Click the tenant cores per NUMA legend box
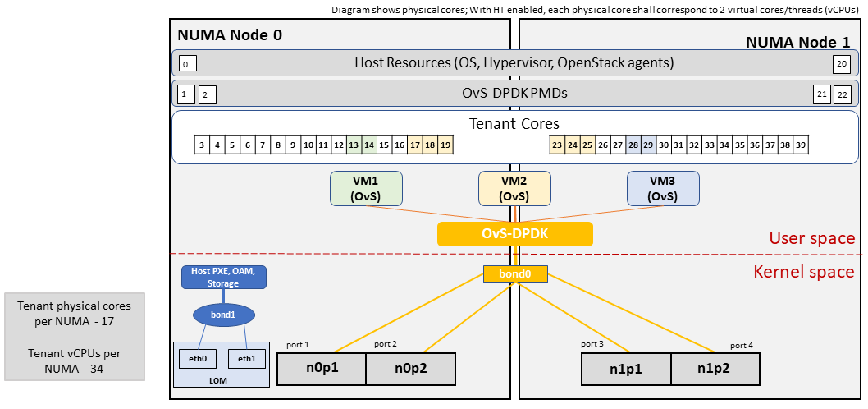 click(74, 337)
